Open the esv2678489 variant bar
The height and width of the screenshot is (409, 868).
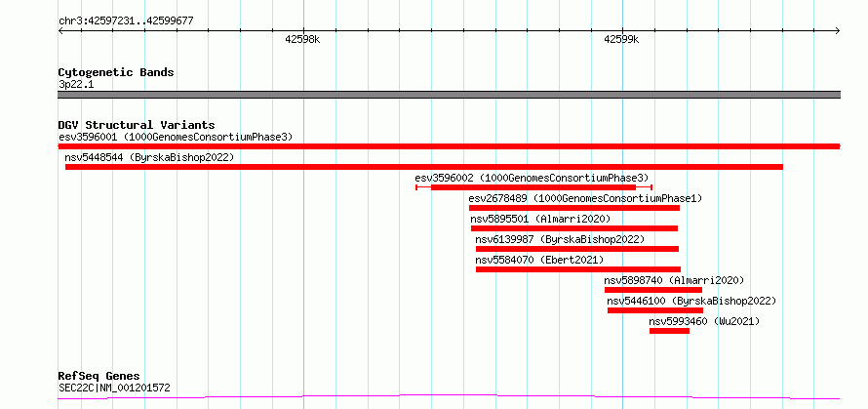574,208
